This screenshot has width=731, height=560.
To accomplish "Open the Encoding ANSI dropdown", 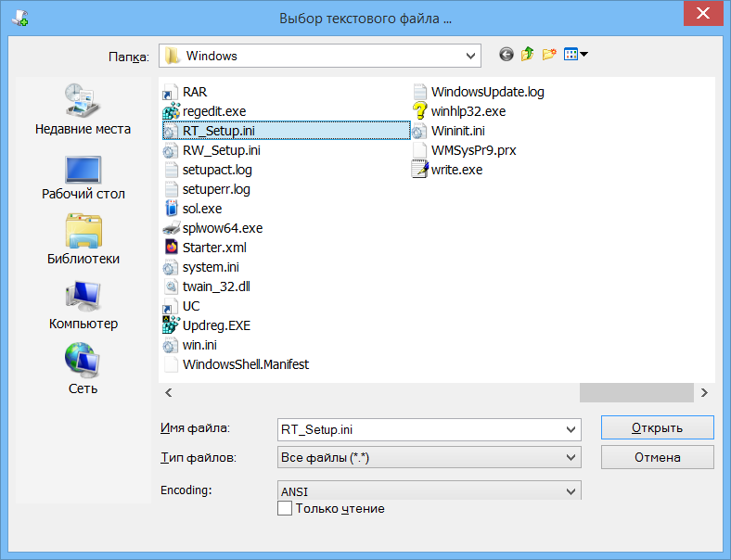I will tap(429, 491).
